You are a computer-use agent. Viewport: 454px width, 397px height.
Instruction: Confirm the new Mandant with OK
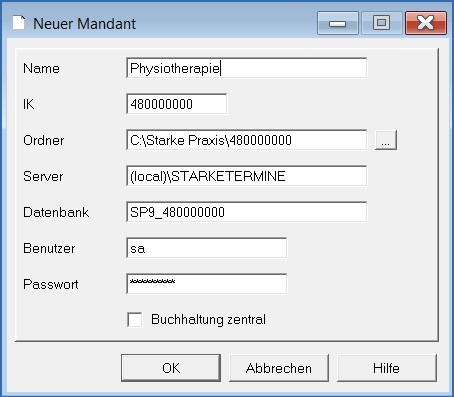(x=171, y=368)
